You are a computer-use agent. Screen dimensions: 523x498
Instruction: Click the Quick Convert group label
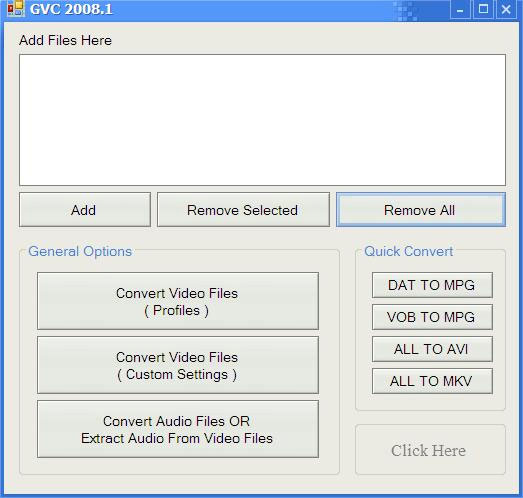(x=409, y=252)
